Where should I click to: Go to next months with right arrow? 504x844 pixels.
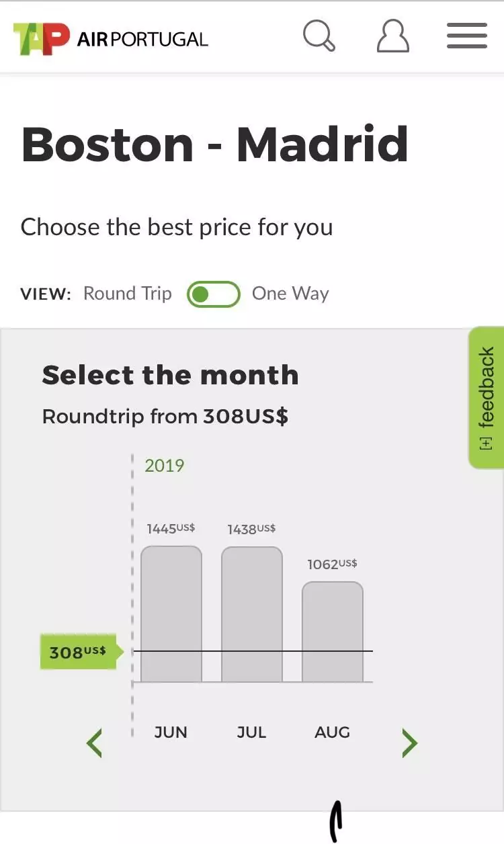coord(409,743)
